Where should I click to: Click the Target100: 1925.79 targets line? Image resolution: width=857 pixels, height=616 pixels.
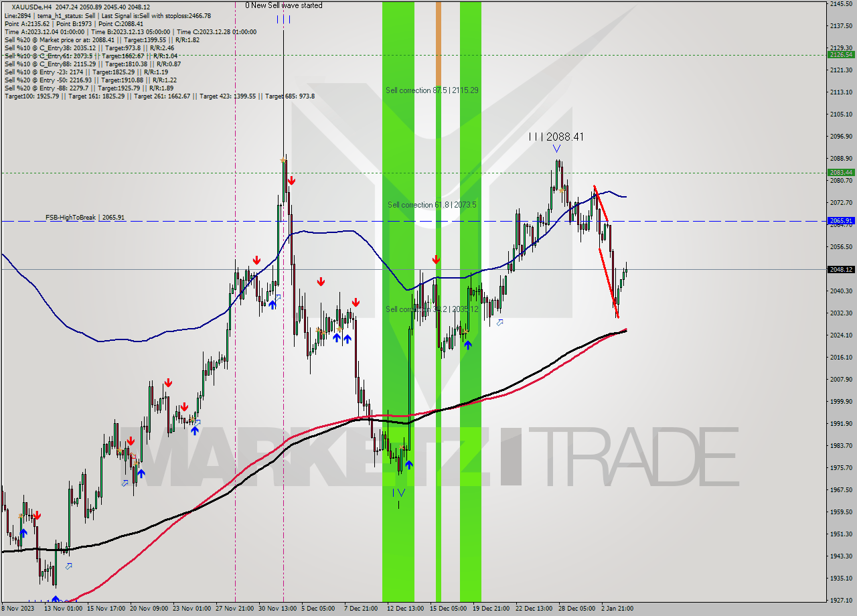159,96
